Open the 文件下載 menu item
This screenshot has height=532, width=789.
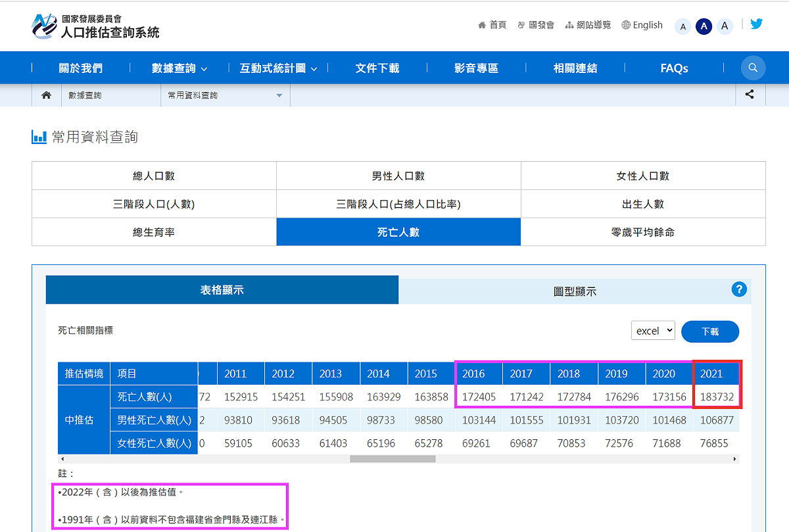(x=377, y=68)
